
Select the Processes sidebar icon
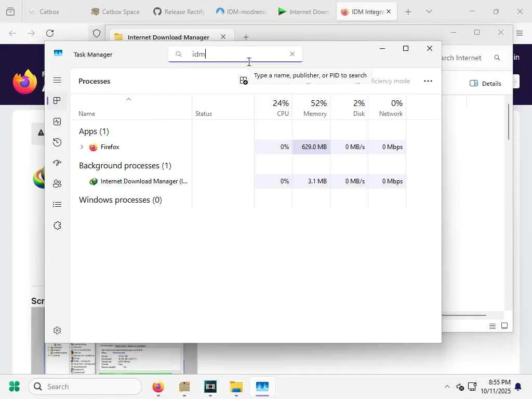click(57, 101)
